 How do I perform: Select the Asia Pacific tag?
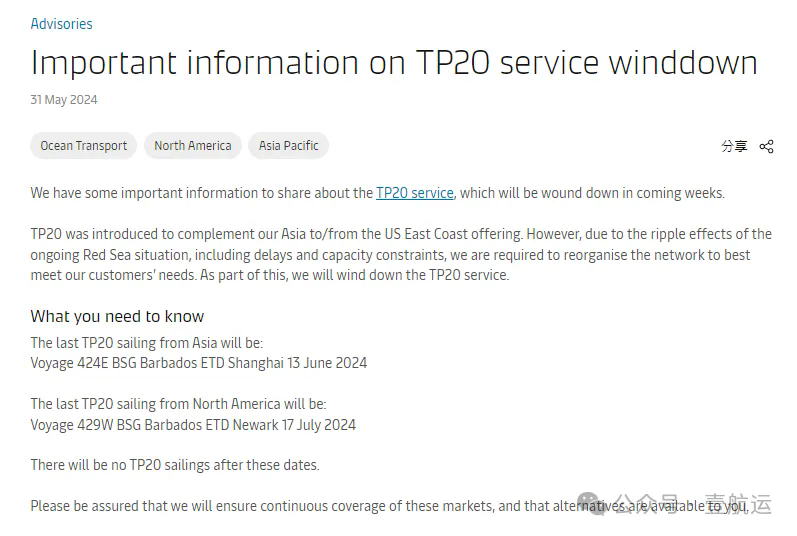pyautogui.click(x=288, y=146)
